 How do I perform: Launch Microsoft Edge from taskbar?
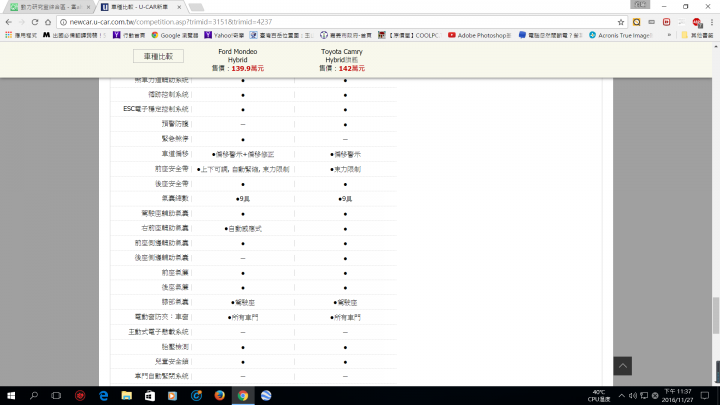[104, 395]
